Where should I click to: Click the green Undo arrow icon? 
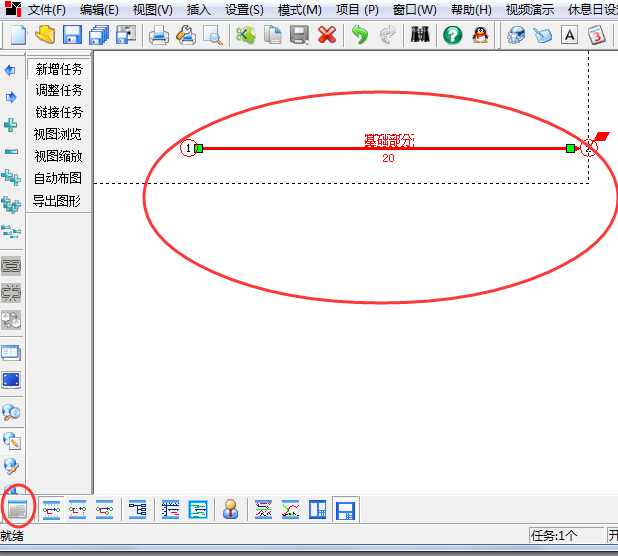point(360,36)
